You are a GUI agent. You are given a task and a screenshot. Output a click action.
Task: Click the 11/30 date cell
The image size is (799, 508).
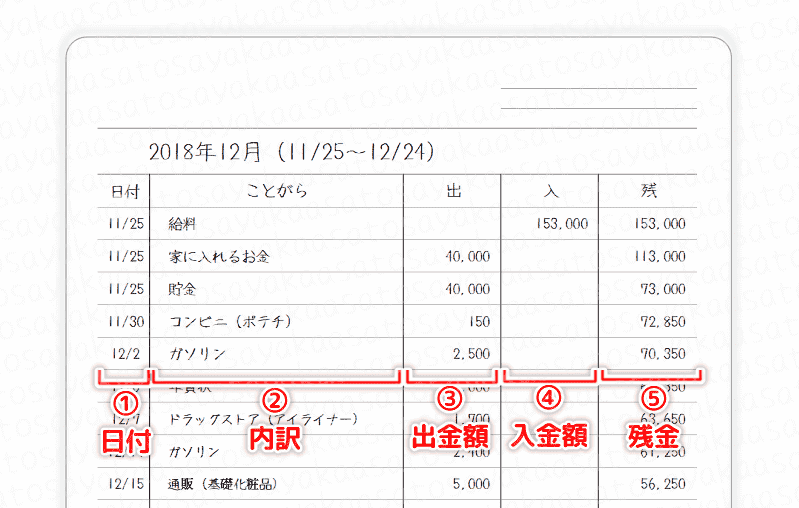pyautogui.click(x=126, y=322)
